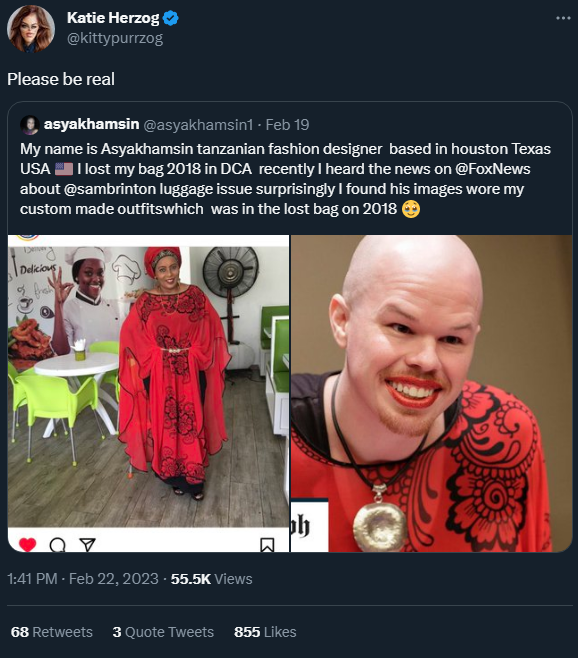Open Katie Herzog's profile picture
Viewport: 578px width, 658px height.
(31, 29)
